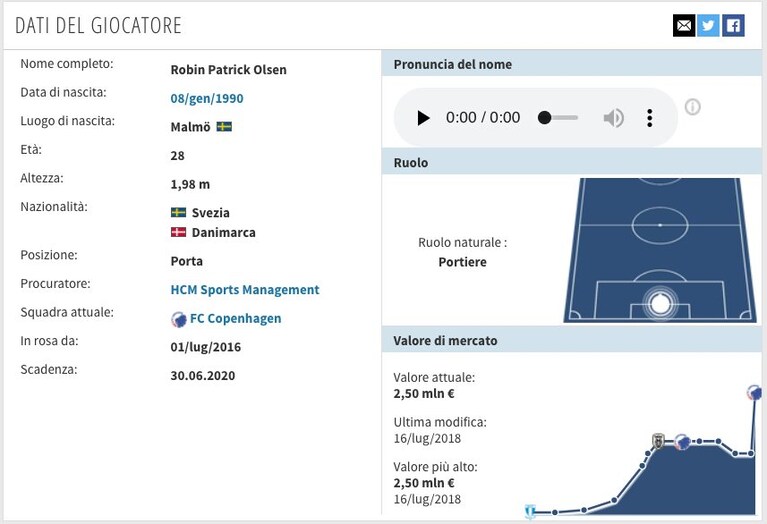767x524 pixels.
Task: Open audio player three-dot options menu
Action: coord(650,118)
